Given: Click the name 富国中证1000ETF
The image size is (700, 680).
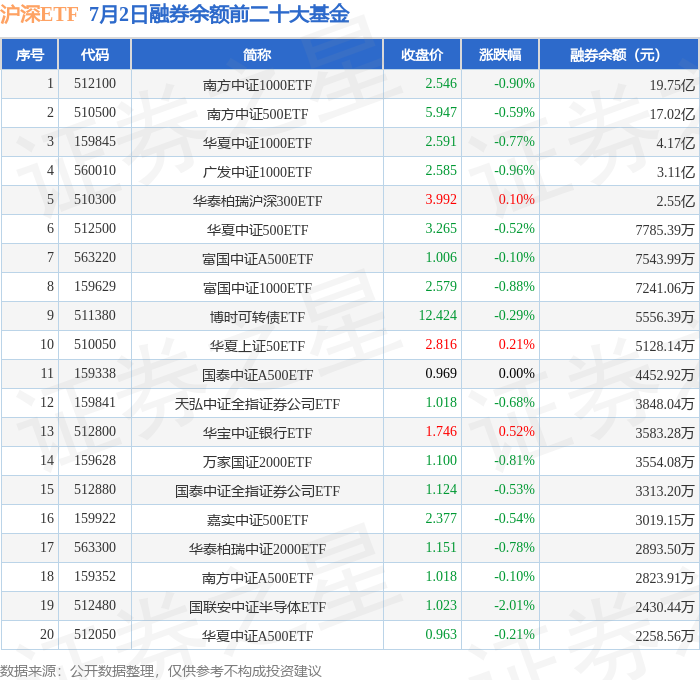Looking at the screenshot, I should (x=257, y=288).
